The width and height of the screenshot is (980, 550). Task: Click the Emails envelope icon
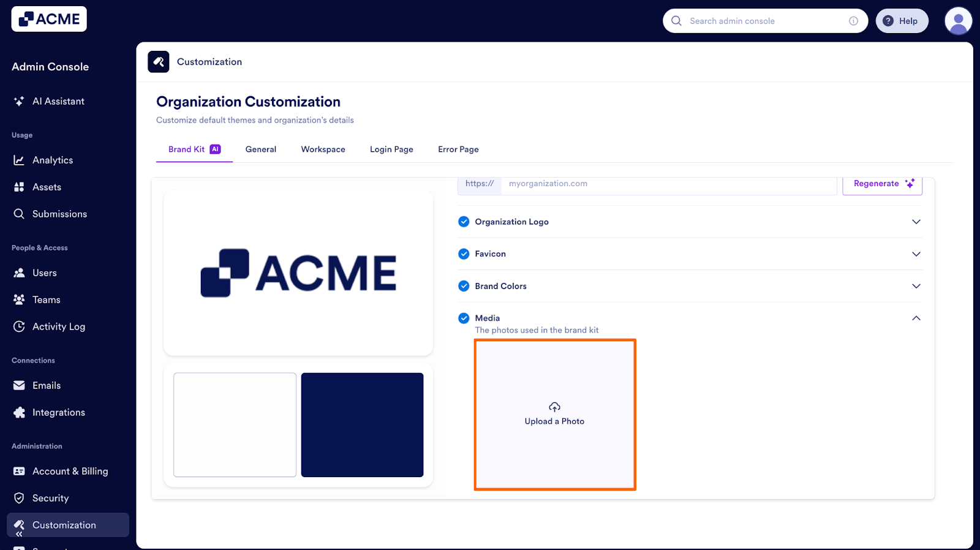19,385
